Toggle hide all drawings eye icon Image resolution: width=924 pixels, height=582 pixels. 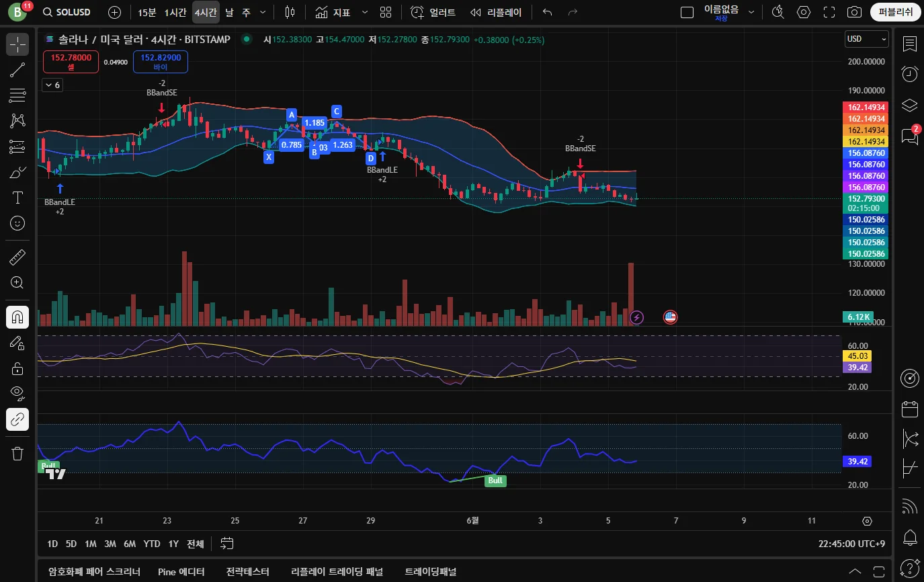17,392
